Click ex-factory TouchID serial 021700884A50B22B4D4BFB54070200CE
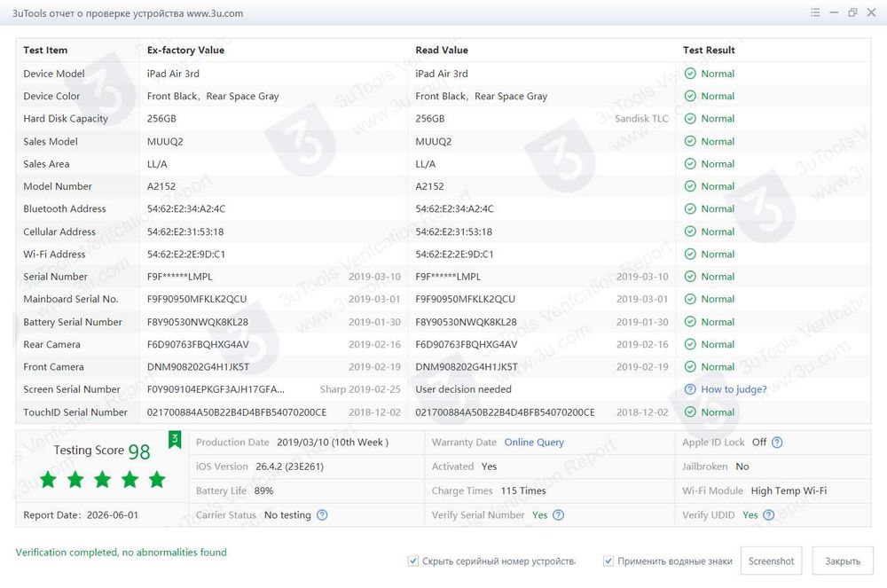Viewport: 887px width, 588px height. click(x=237, y=412)
